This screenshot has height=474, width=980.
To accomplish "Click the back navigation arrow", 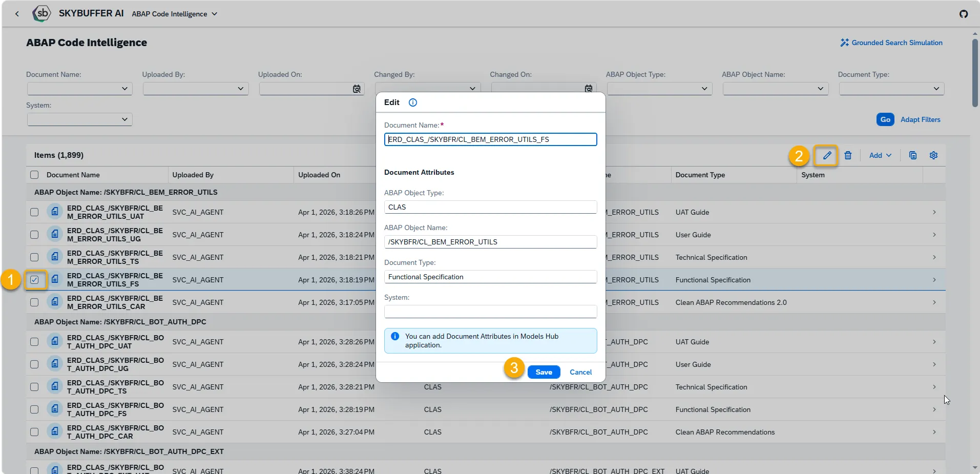I will tap(17, 14).
